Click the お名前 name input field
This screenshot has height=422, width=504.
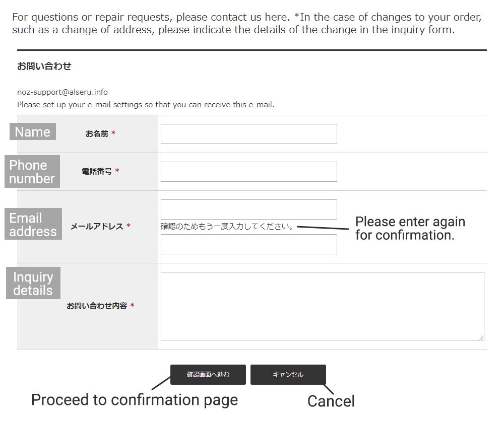pos(249,134)
